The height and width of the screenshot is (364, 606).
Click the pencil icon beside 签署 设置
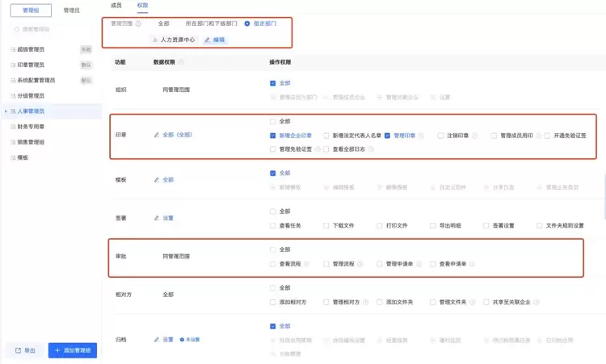[x=157, y=218]
